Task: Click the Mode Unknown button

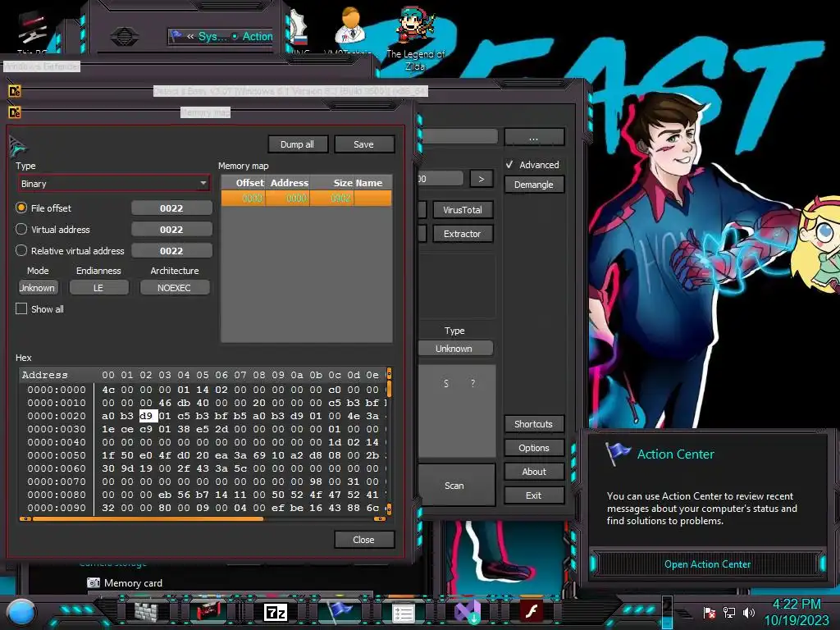Action: (x=38, y=288)
